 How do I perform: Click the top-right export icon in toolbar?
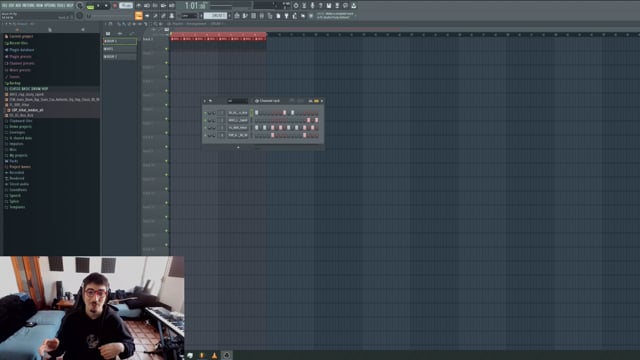coord(353,6)
